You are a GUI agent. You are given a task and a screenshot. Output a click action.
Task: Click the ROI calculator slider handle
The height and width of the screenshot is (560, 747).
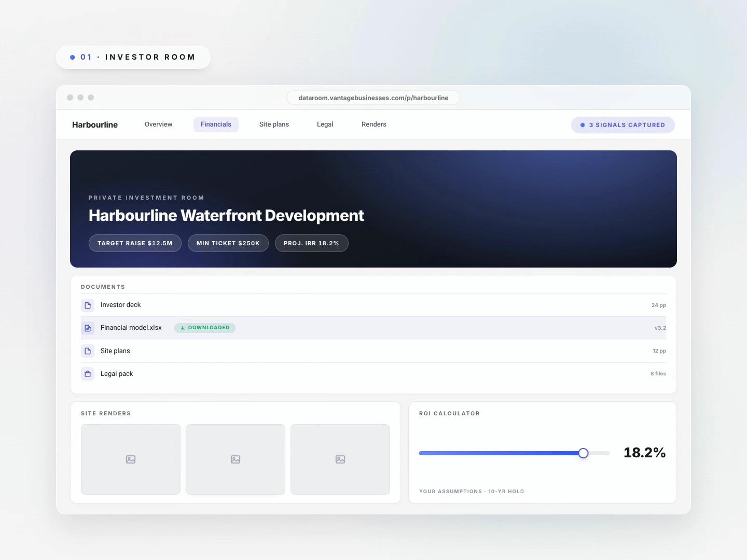point(584,453)
